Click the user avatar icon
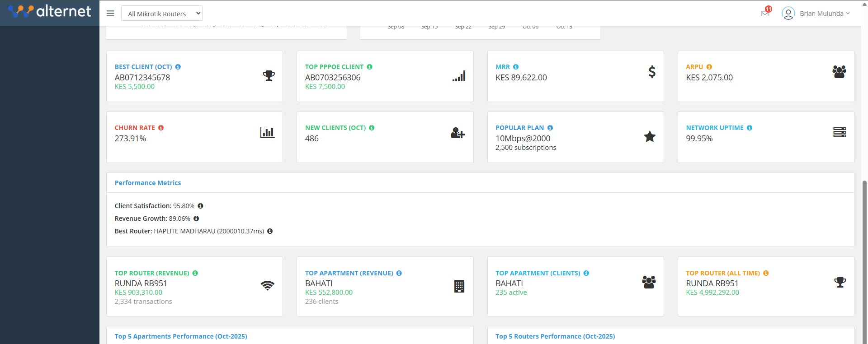The height and width of the screenshot is (344, 868). click(788, 14)
